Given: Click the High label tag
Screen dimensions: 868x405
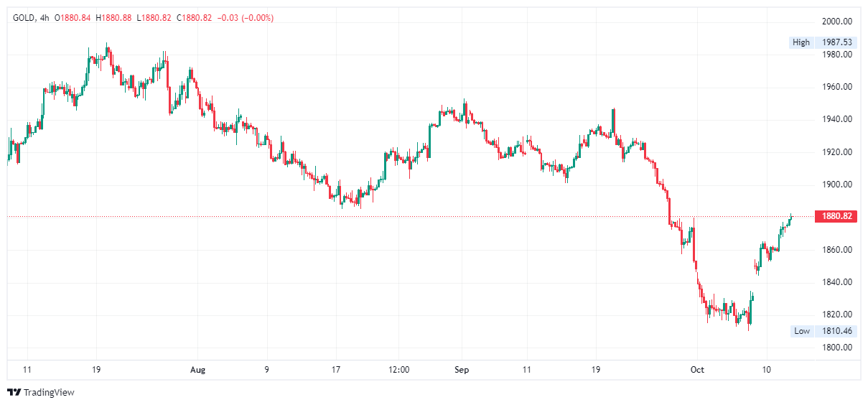Looking at the screenshot, I should [x=801, y=42].
